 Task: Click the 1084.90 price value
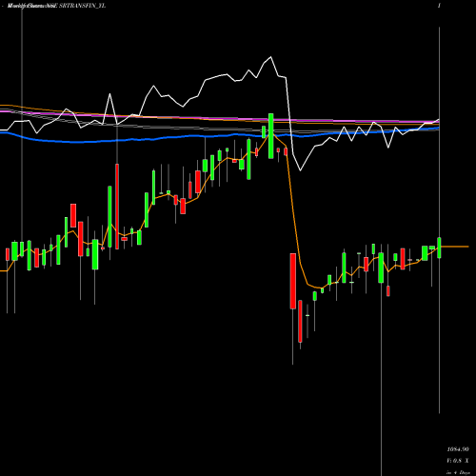[458, 449]
